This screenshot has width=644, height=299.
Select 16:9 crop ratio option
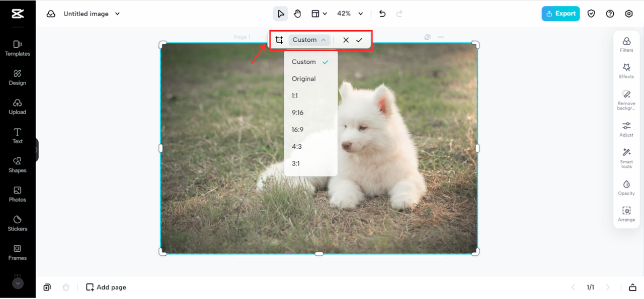coord(311,130)
